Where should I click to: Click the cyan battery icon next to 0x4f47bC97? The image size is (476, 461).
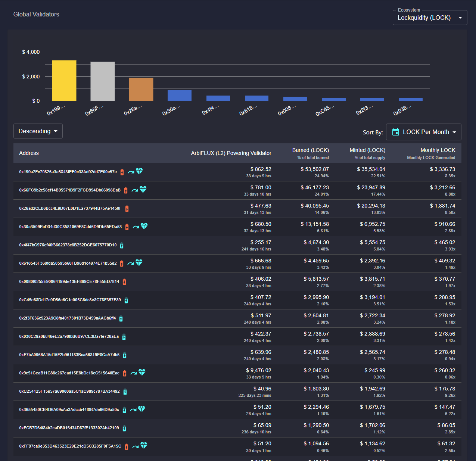click(122, 245)
